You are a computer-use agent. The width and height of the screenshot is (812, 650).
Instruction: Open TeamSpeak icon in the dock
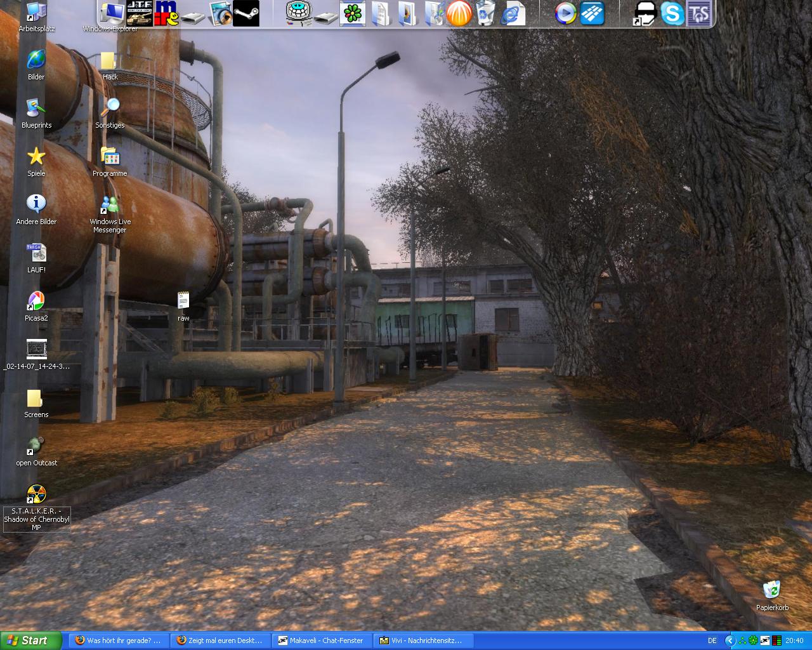point(699,13)
